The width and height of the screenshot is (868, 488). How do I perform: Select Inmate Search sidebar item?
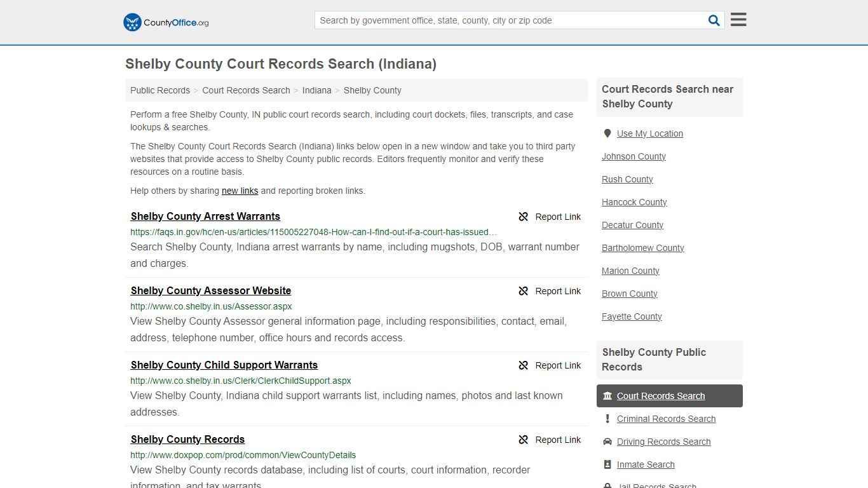(646, 464)
